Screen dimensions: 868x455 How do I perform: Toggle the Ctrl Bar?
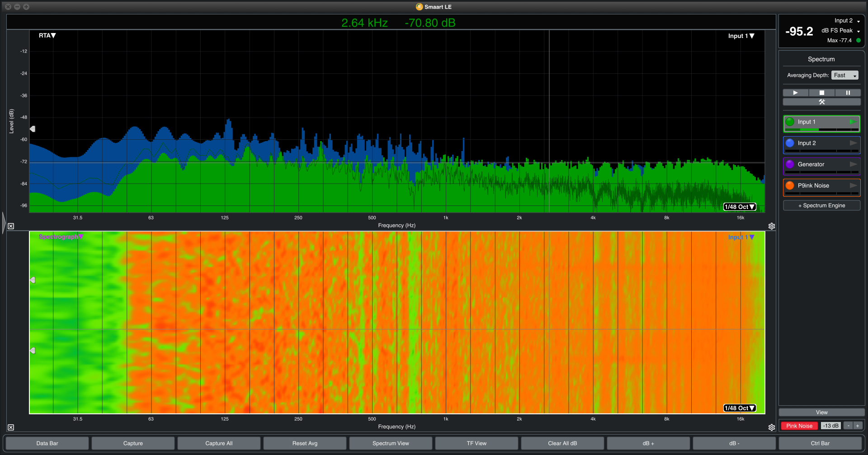(x=820, y=443)
